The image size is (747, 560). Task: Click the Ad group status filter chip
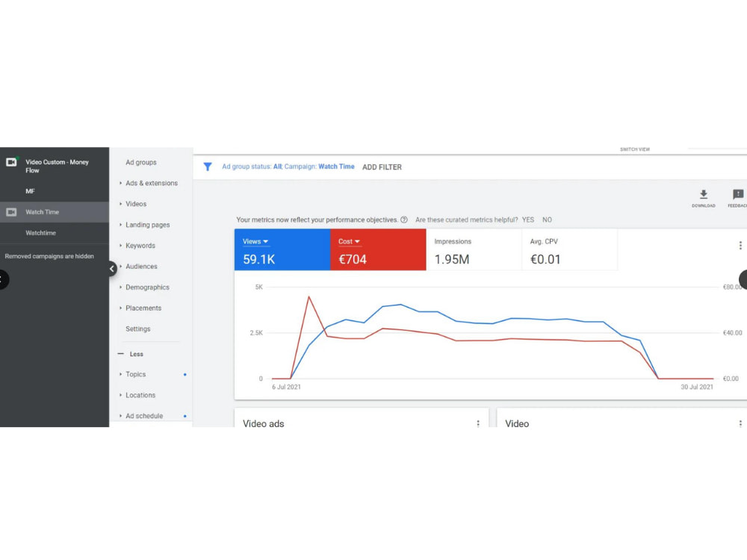[252, 167]
